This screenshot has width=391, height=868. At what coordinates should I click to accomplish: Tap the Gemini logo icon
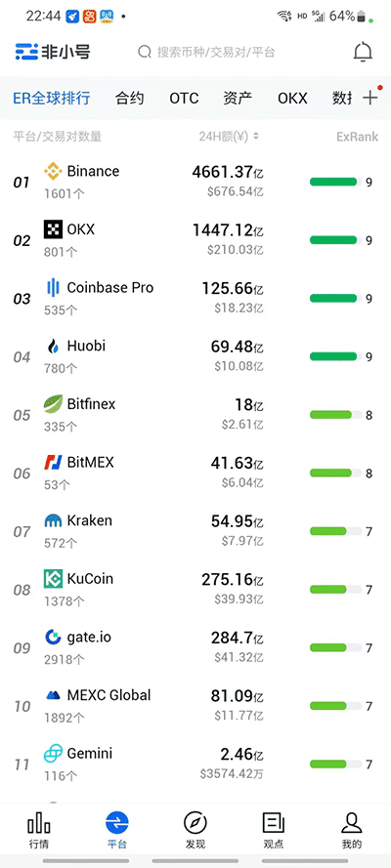click(x=53, y=754)
